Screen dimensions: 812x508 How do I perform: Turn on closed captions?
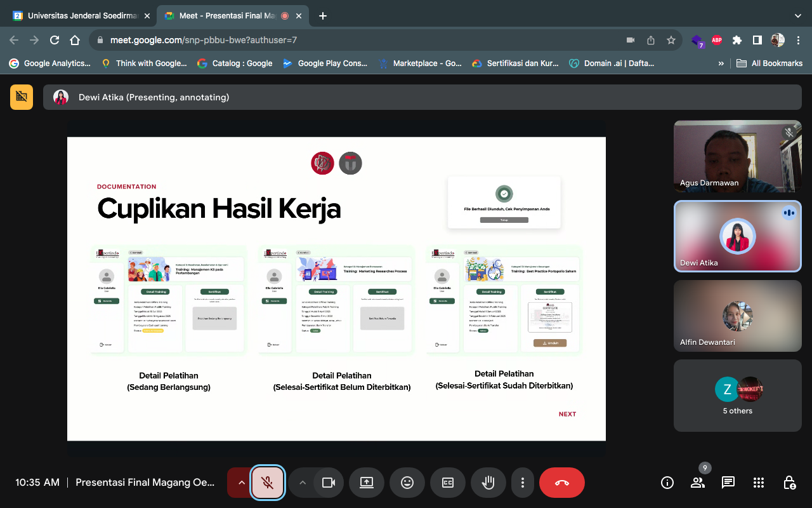point(448,483)
